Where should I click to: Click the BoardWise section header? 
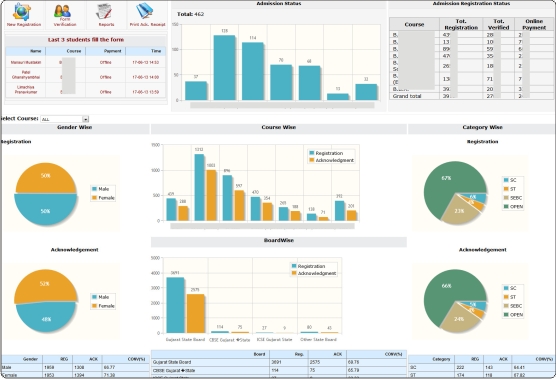(279, 240)
